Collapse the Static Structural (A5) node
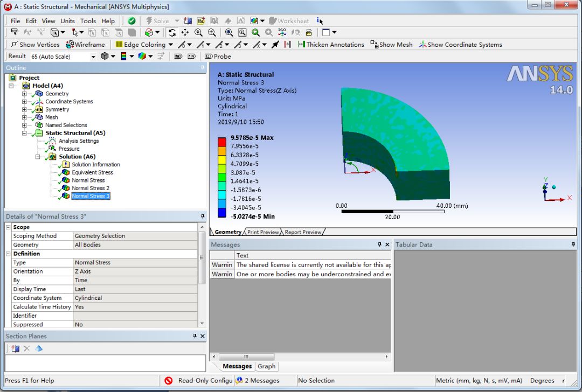The width and height of the screenshot is (582, 392). coord(24,133)
